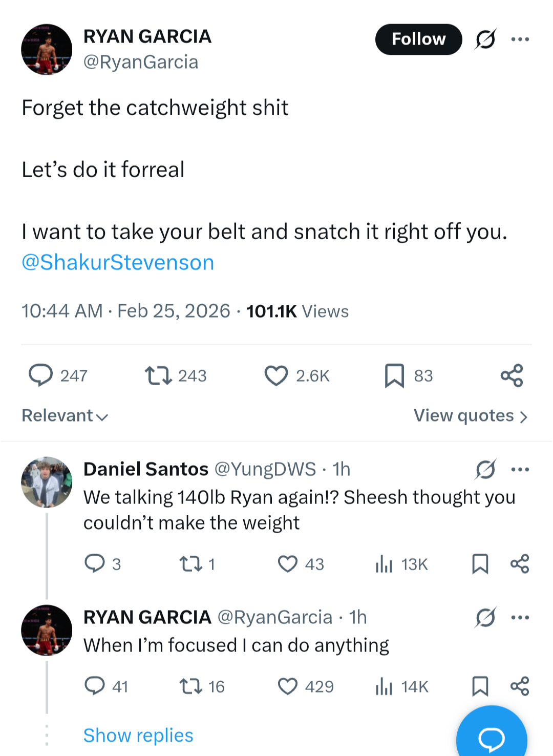Image resolution: width=553 pixels, height=756 pixels.
Task: Expand thread with Show replies
Action: (x=138, y=736)
